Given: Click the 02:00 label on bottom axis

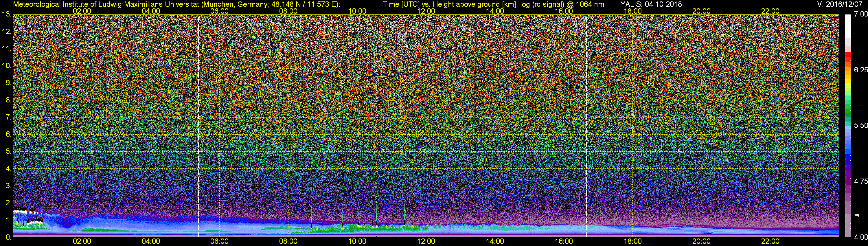Looking at the screenshot, I should tap(82, 241).
